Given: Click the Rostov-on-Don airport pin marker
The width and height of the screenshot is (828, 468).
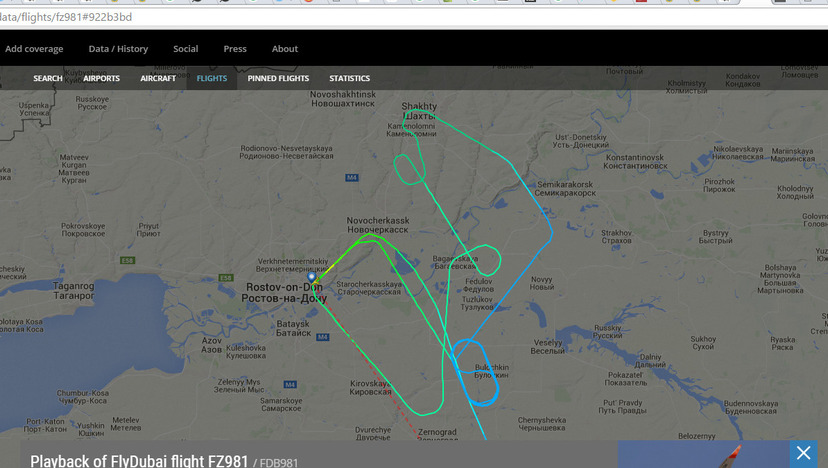Looking at the screenshot, I should click(312, 278).
